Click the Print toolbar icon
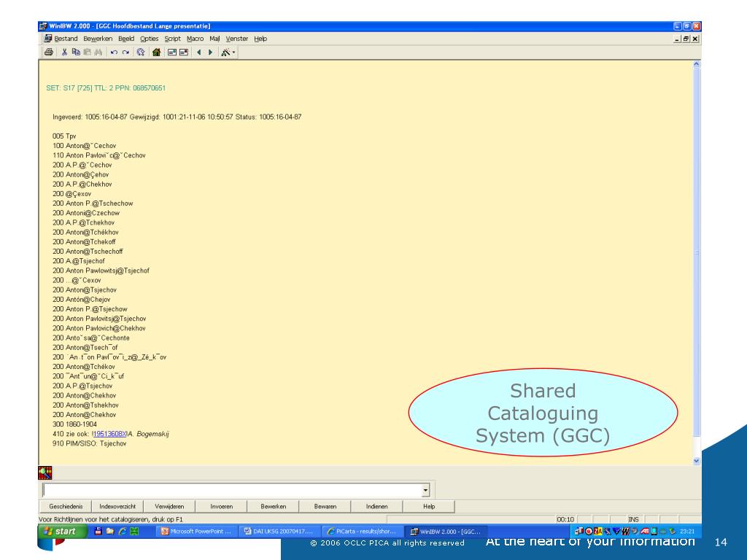 [49, 52]
